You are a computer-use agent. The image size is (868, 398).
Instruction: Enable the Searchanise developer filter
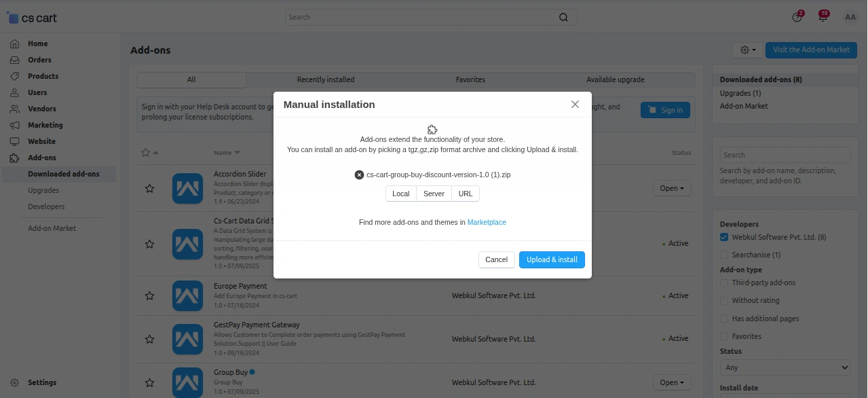click(722, 255)
